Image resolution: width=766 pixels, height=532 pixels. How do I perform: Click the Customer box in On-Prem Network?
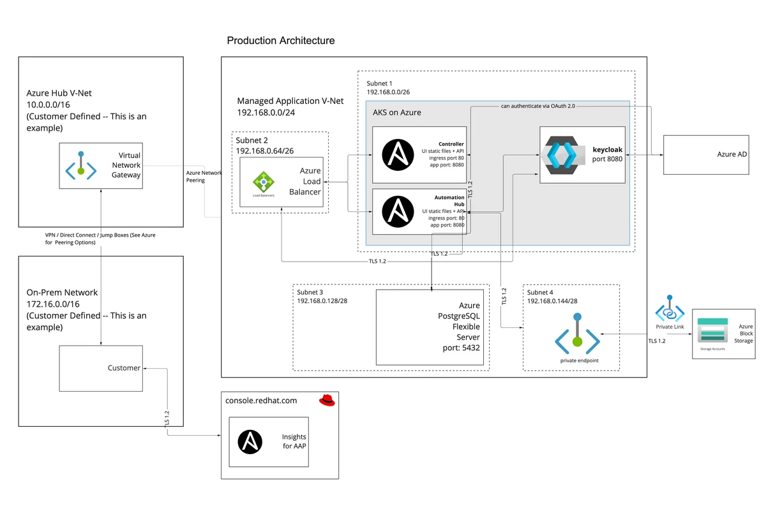coord(101,368)
